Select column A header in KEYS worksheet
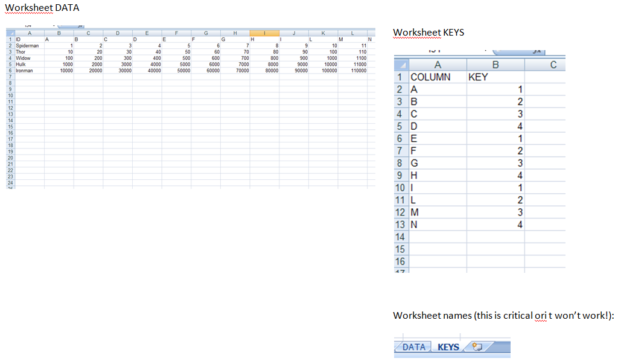The width and height of the screenshot is (618, 364). [438, 65]
